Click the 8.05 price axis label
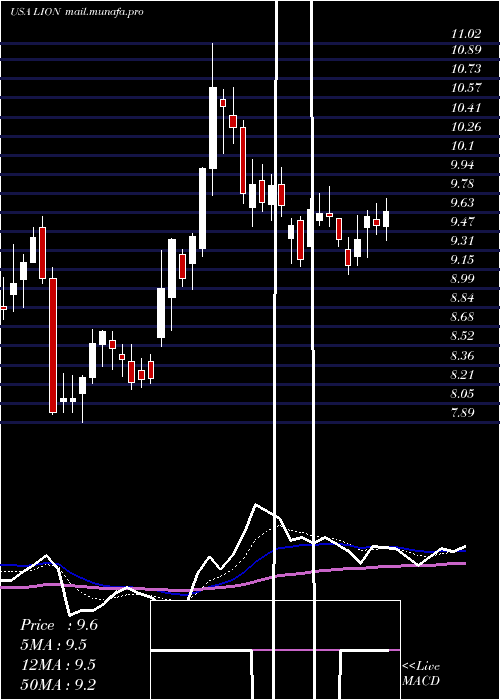 tap(462, 394)
